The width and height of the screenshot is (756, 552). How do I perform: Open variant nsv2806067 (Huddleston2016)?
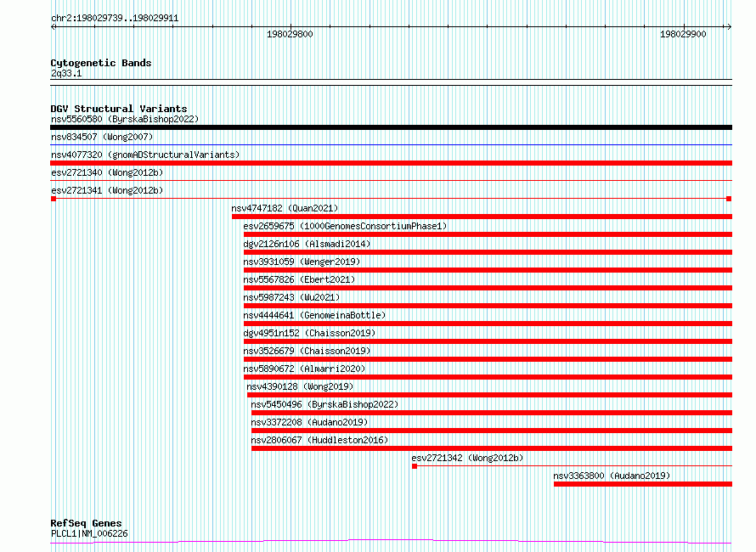319,440
